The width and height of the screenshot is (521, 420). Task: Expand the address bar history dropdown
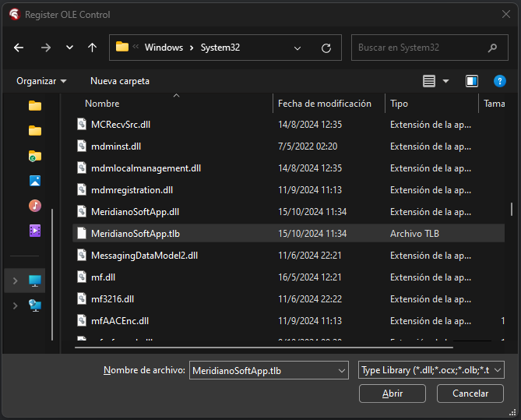[x=297, y=48]
